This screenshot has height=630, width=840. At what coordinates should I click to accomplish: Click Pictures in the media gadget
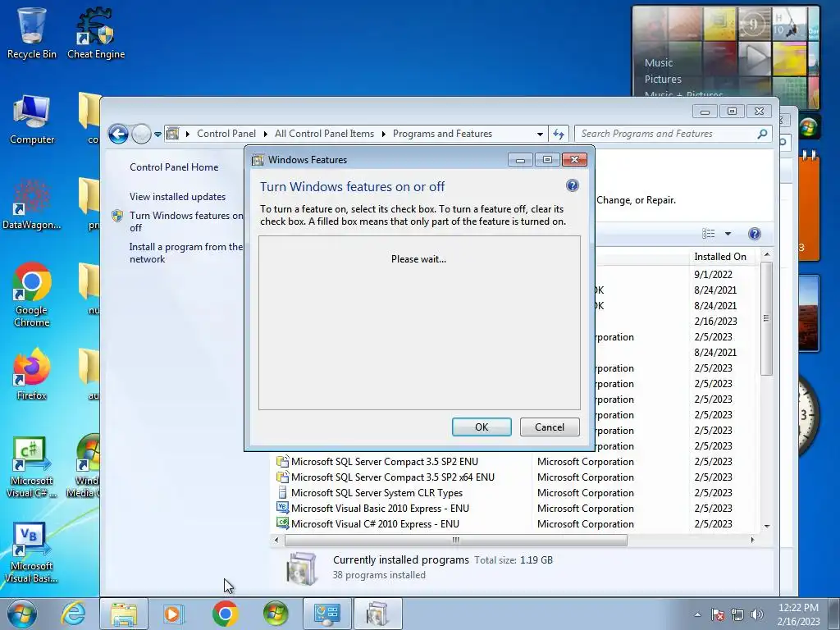pos(663,80)
